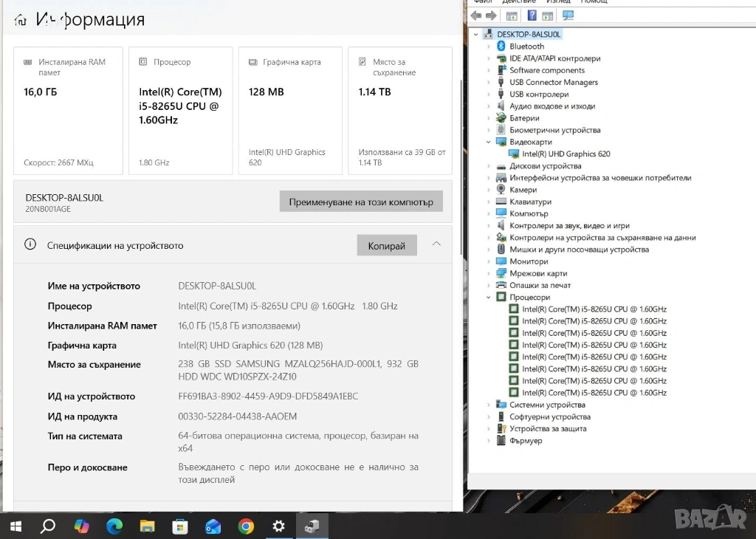Expand the Дискови устройства category
756x539 pixels.
tap(489, 166)
